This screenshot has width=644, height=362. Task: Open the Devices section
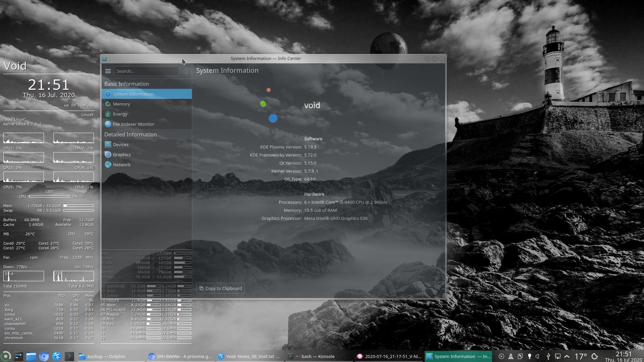121,145
